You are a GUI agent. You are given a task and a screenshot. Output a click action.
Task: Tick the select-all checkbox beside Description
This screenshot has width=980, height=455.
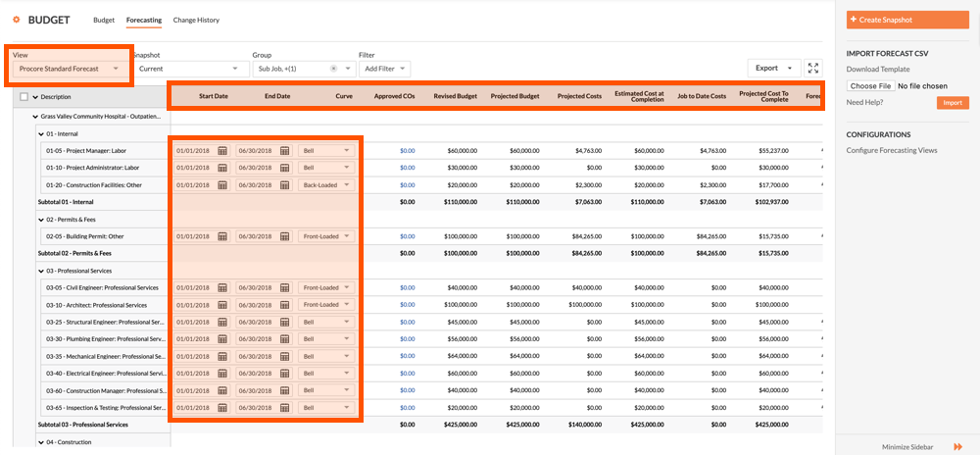click(x=24, y=97)
